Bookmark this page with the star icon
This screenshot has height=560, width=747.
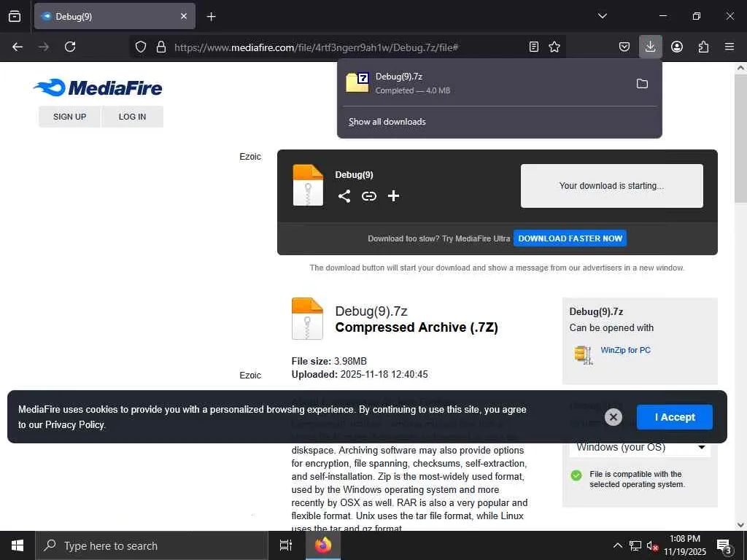point(554,47)
